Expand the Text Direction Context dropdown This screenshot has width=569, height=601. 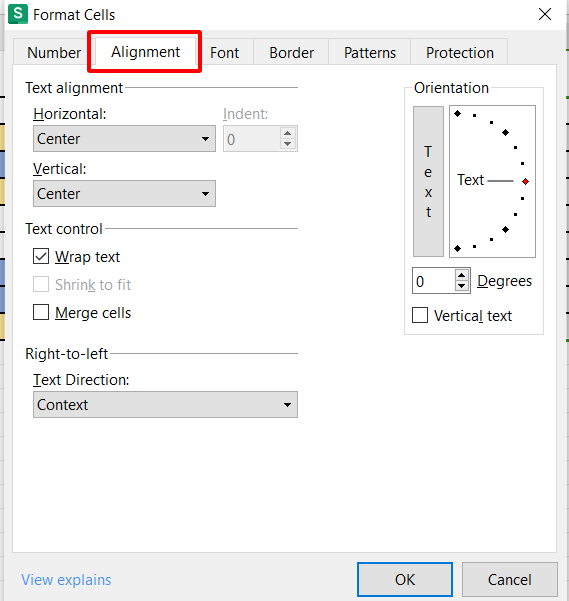[x=165, y=404]
